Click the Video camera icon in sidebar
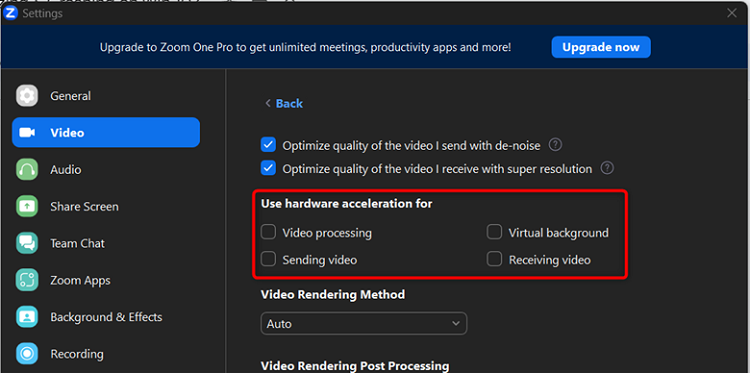 [27, 132]
